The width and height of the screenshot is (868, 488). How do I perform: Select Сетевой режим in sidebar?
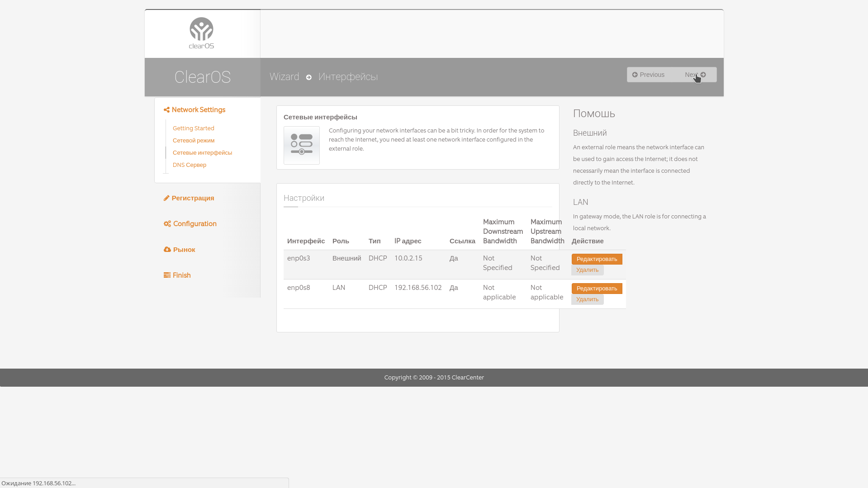point(194,141)
